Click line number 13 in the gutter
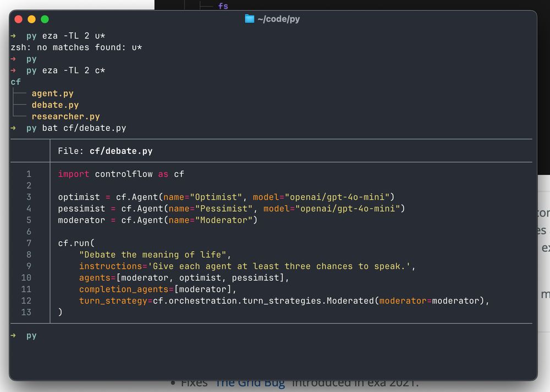This screenshot has height=392, width=550. click(x=26, y=312)
